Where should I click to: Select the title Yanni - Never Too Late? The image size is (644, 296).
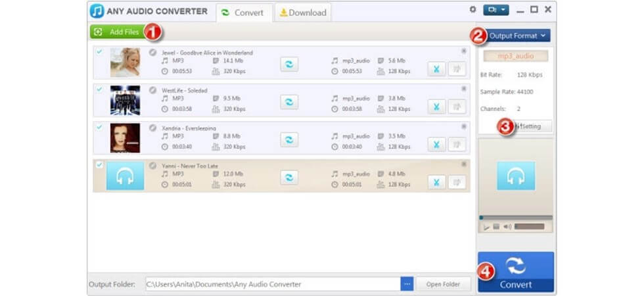[x=190, y=166]
